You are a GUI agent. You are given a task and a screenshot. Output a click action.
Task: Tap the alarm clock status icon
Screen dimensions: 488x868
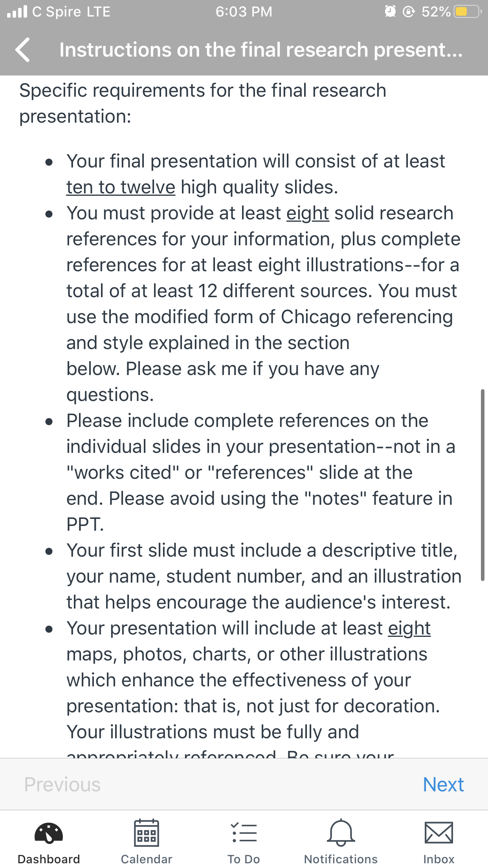(390, 11)
